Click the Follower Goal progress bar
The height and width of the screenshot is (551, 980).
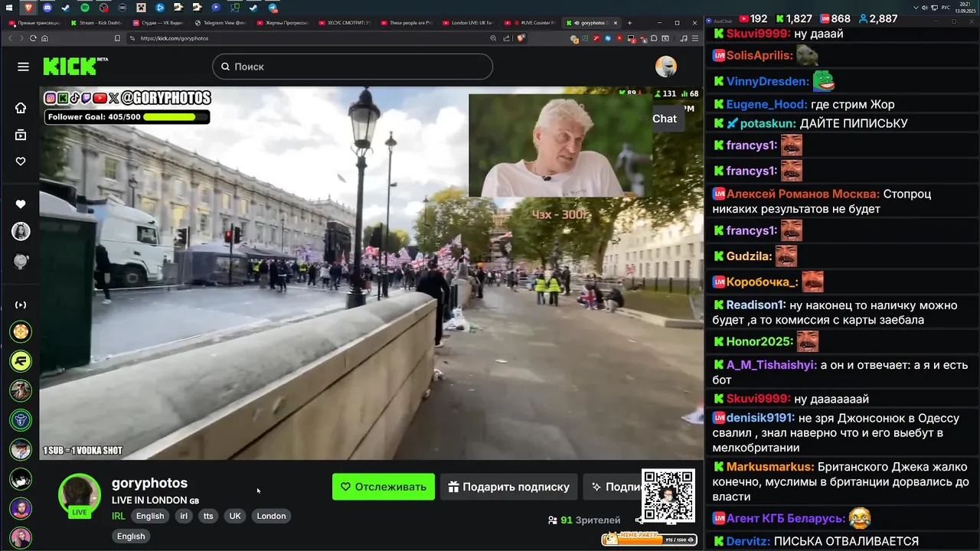(x=126, y=117)
